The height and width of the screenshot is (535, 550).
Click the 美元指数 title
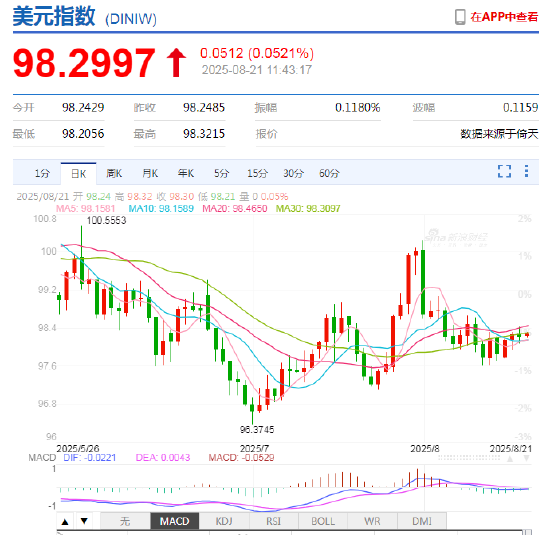click(x=54, y=16)
